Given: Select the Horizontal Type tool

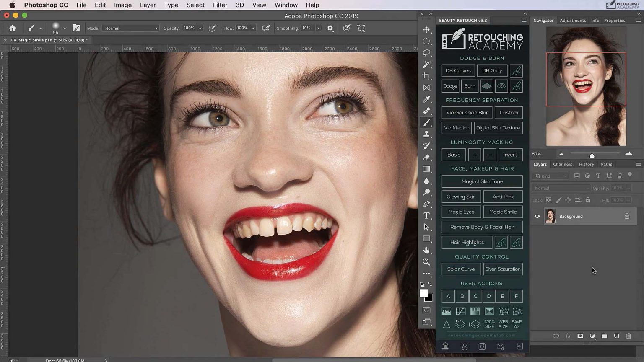Looking at the screenshot, I should tap(426, 215).
